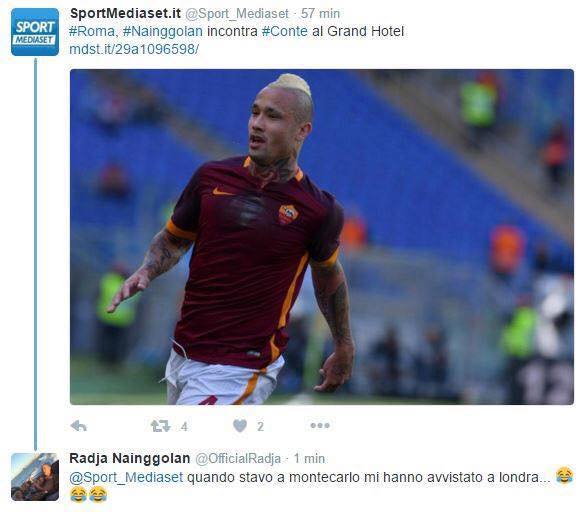Viewport: 581px width, 514px height.
Task: Like the tweet with the heart icon
Action: 240,426
